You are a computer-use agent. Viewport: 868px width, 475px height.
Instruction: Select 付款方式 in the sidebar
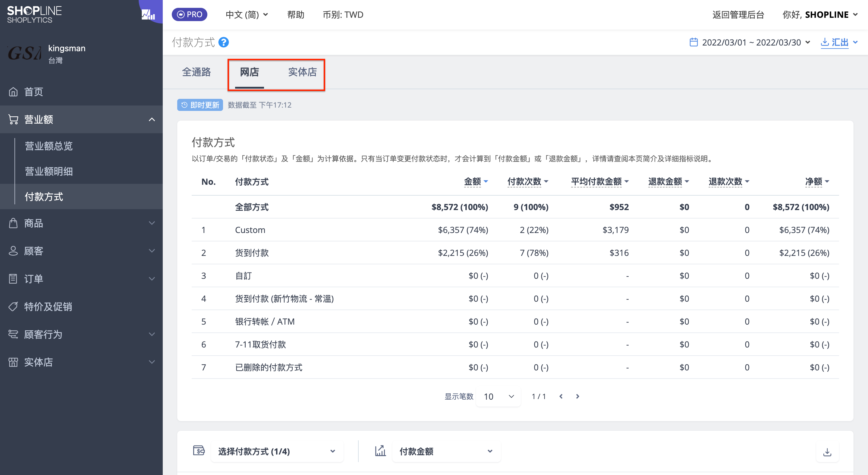pyautogui.click(x=44, y=197)
